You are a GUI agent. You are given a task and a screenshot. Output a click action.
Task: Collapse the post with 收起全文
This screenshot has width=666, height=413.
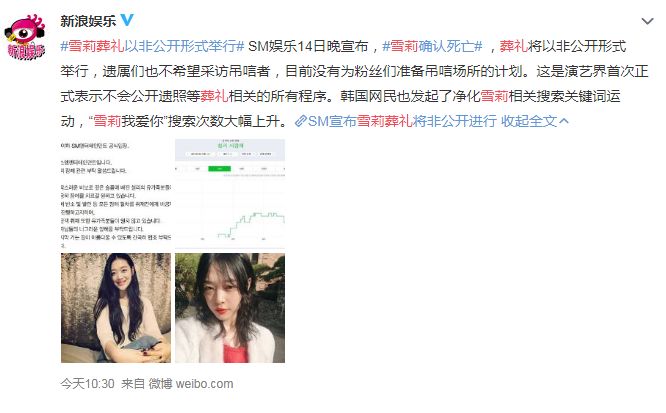coord(529,121)
